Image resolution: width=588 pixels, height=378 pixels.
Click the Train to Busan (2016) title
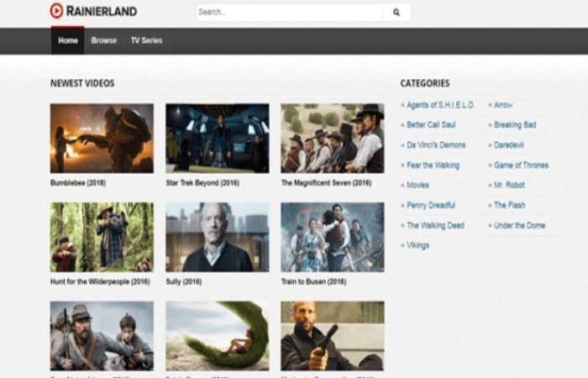tap(314, 281)
